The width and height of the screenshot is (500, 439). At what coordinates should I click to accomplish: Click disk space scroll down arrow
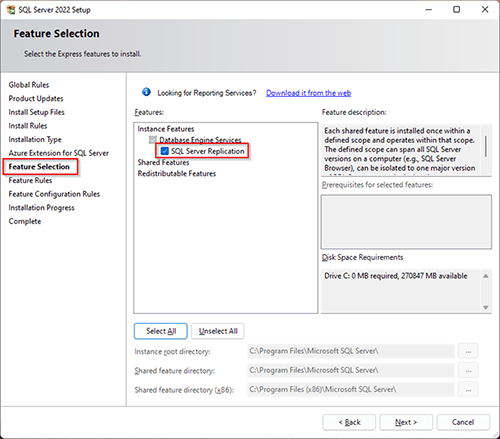tap(486, 307)
